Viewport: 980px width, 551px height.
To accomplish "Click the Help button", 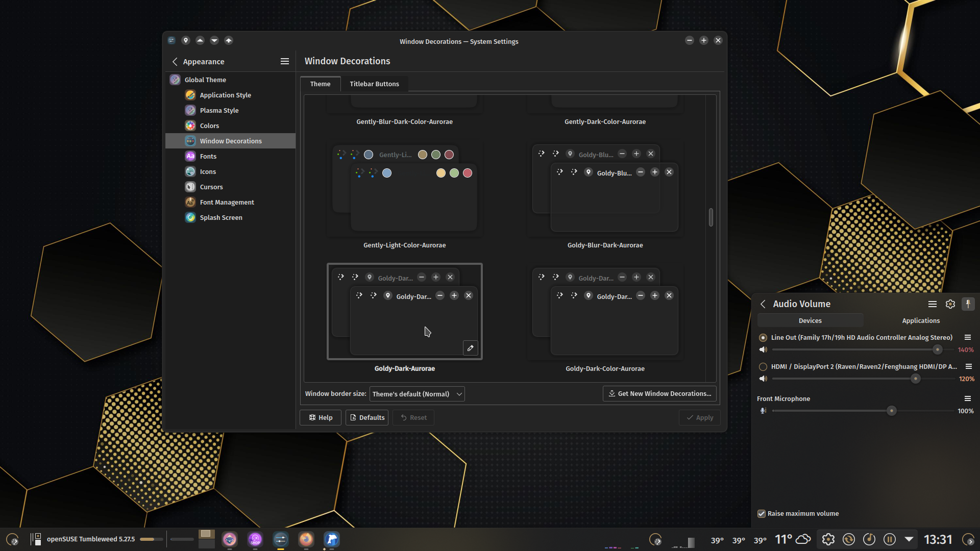I will tap(321, 417).
